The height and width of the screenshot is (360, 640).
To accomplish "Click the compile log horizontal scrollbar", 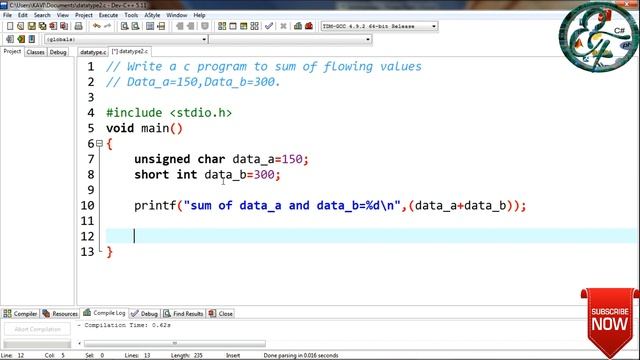I will (175, 343).
